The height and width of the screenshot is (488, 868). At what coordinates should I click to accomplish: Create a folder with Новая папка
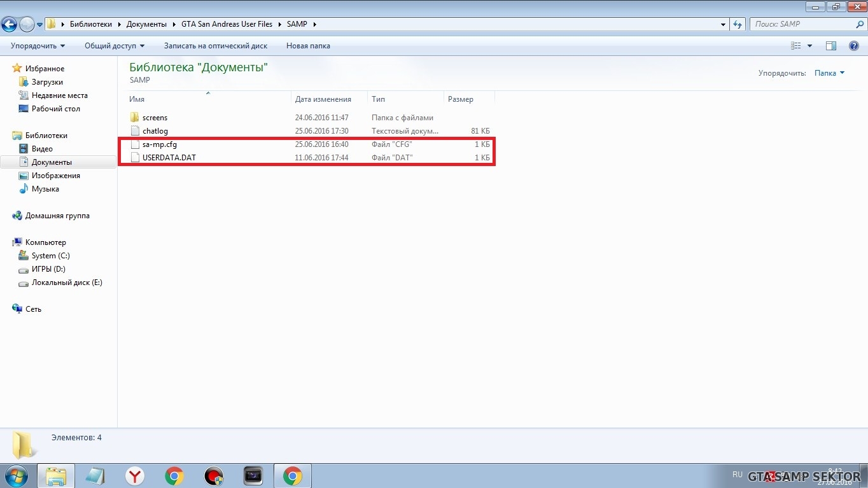coord(308,46)
